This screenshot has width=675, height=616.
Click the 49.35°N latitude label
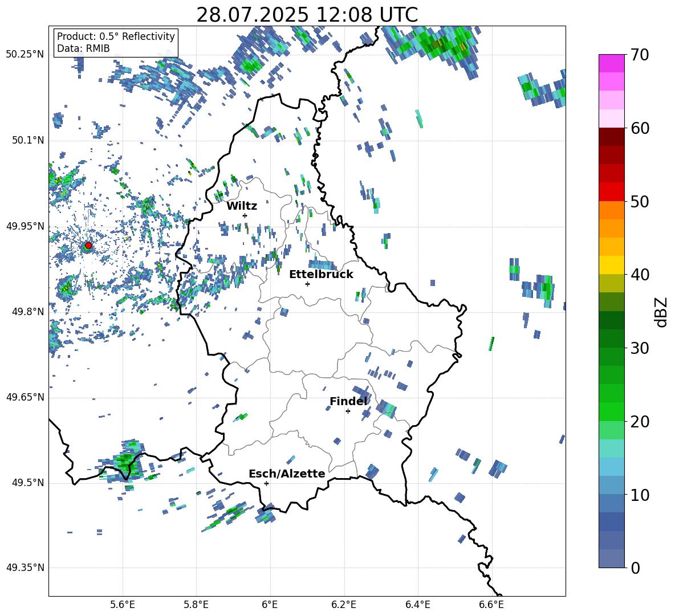[x=25, y=568]
